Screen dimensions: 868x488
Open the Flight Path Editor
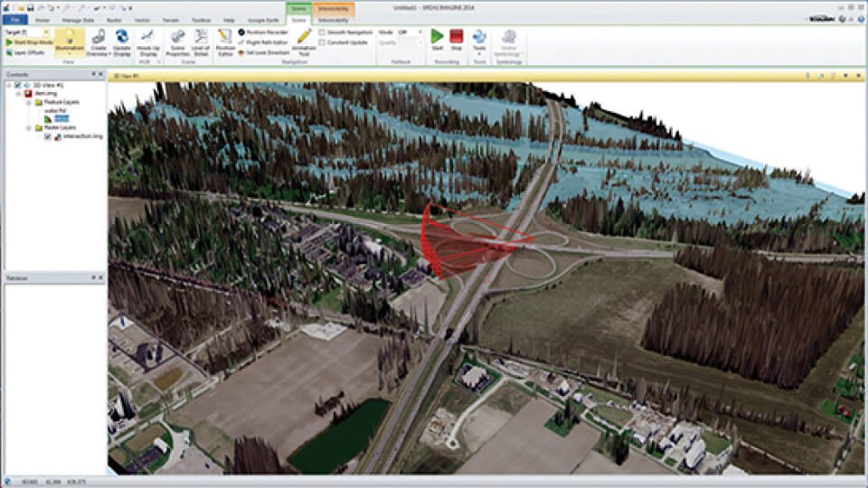coord(263,42)
